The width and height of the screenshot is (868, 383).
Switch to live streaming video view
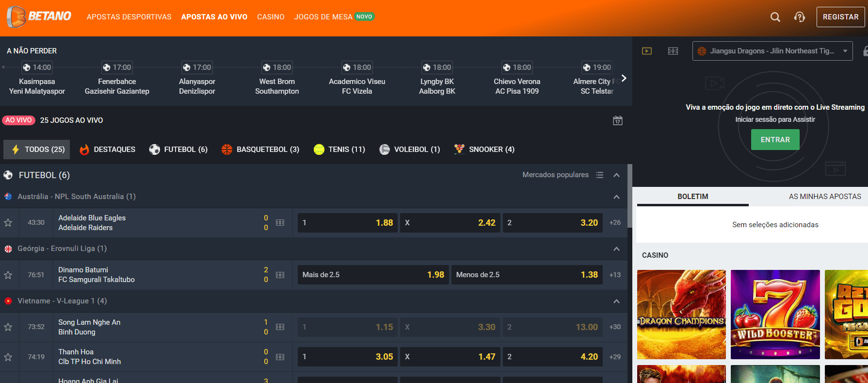click(x=647, y=51)
